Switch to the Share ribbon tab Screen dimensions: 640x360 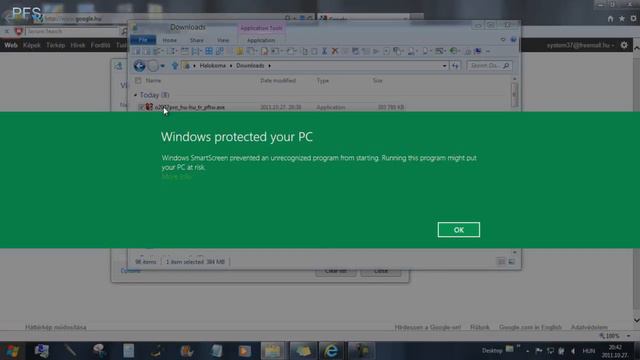point(196,40)
